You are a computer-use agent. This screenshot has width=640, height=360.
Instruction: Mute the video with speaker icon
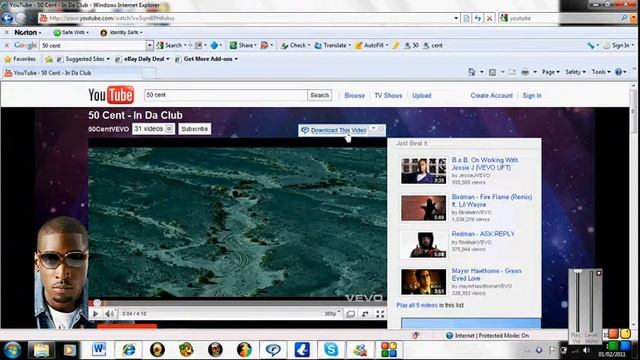[x=109, y=314]
